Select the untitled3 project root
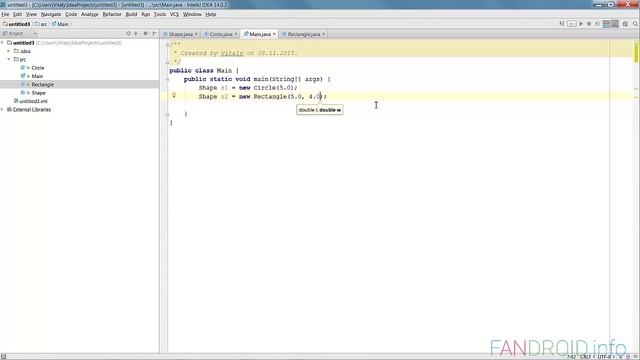 [23, 43]
